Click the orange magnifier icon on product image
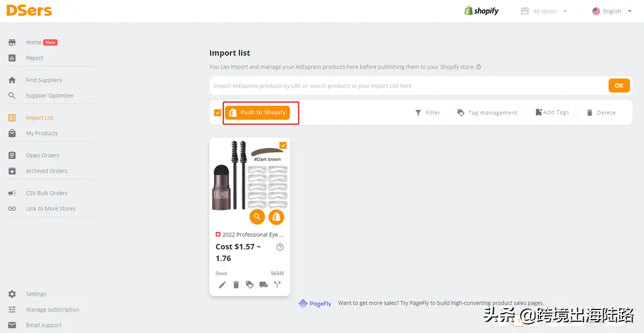Screen dimensions: 644x333 pyautogui.click(x=257, y=217)
